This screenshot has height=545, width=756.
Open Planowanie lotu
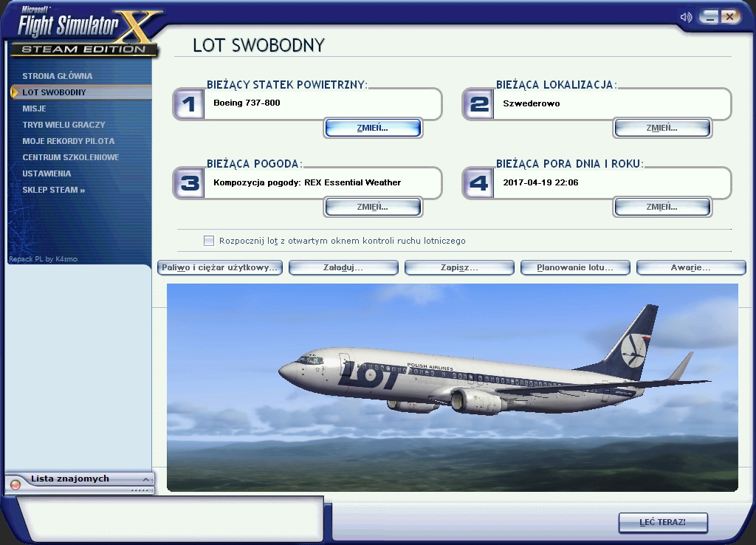coord(575,267)
